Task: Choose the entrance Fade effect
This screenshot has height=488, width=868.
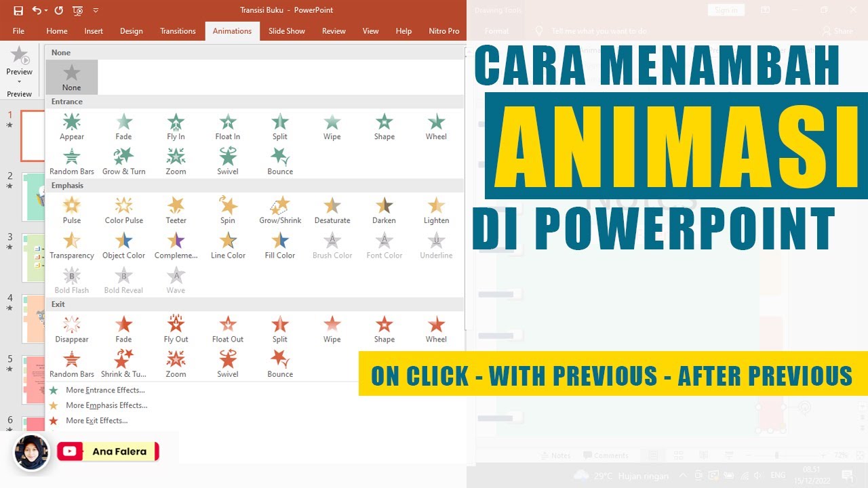Action: click(123, 127)
